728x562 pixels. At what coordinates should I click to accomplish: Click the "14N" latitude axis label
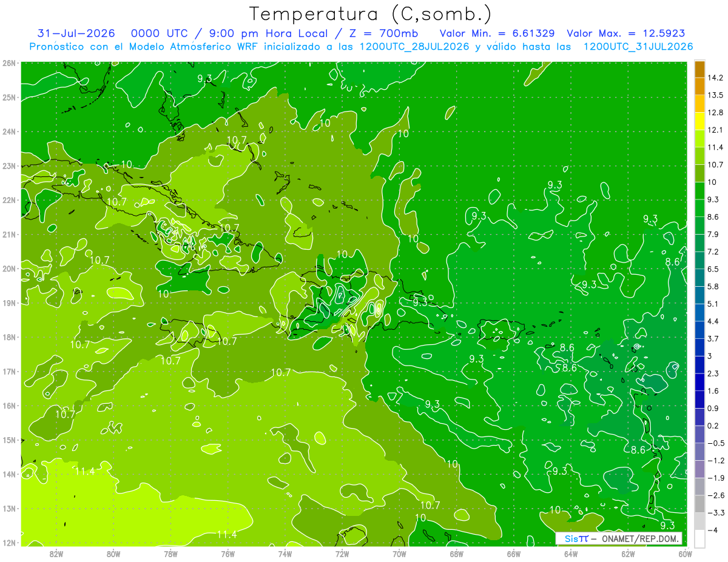(x=8, y=474)
